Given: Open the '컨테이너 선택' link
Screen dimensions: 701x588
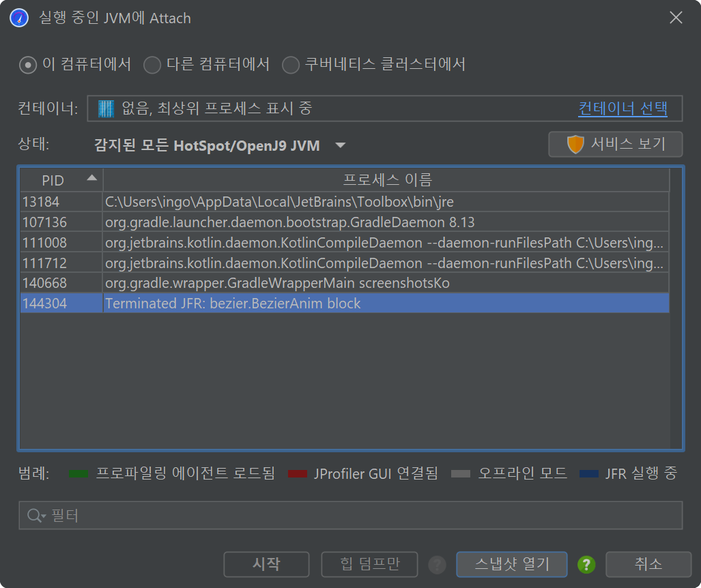Looking at the screenshot, I should pyautogui.click(x=623, y=108).
